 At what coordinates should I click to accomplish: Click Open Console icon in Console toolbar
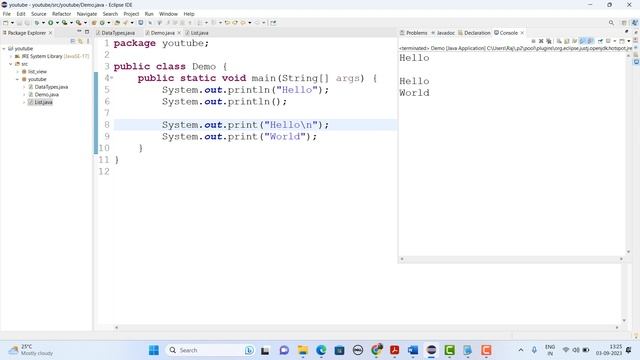click(622, 41)
